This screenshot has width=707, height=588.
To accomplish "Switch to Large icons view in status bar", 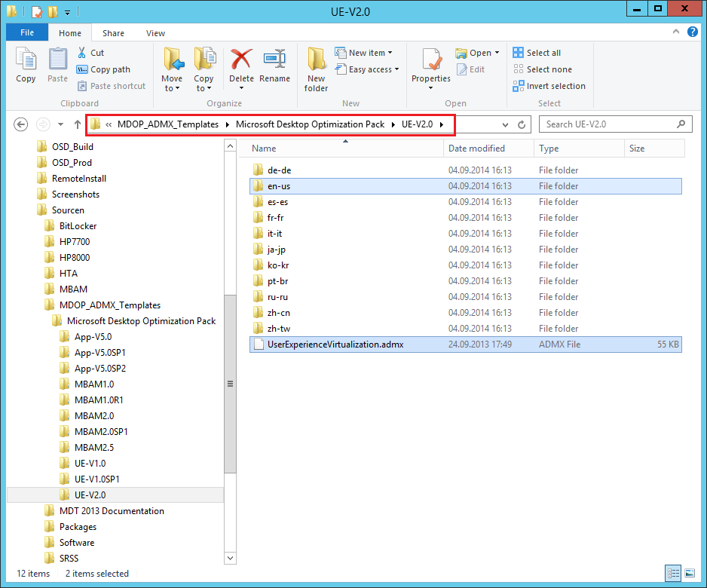I will tap(690, 573).
